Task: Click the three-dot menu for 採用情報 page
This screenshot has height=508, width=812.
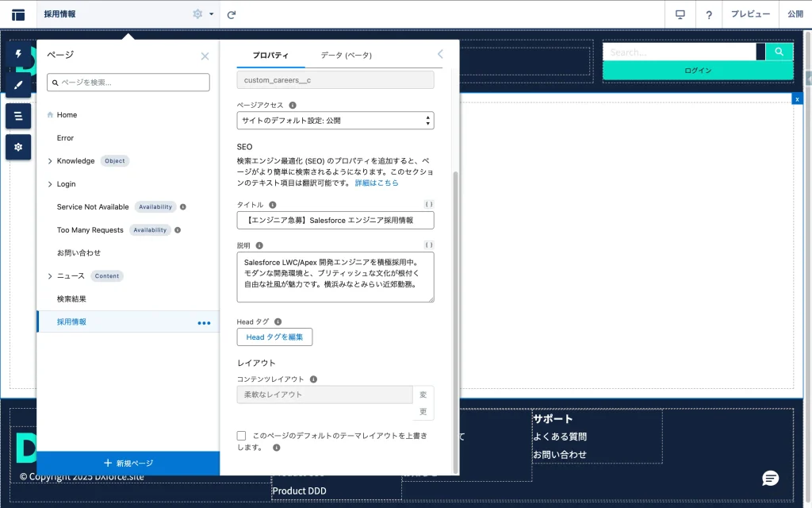Action: pos(204,322)
